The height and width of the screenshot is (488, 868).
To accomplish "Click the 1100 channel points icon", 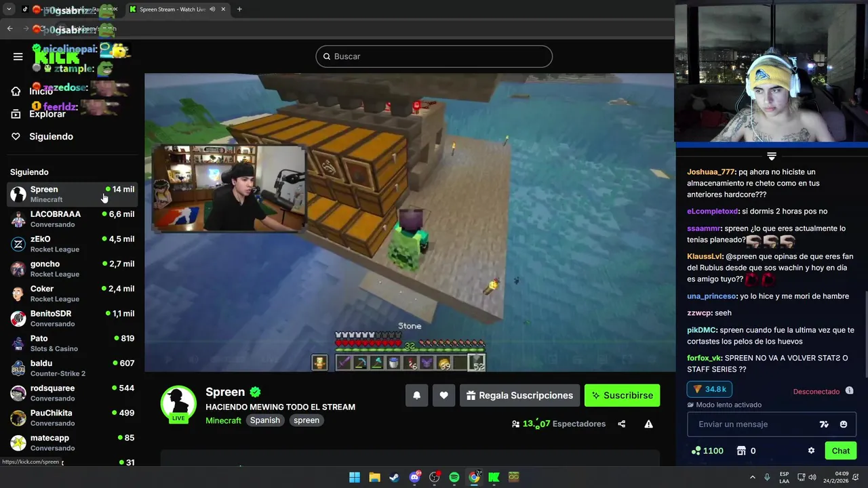I will [696, 451].
